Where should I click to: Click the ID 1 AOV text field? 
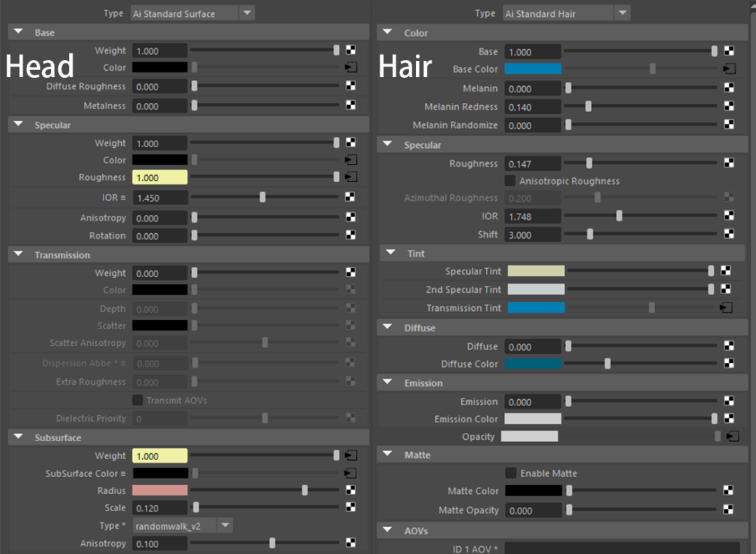coord(622,548)
